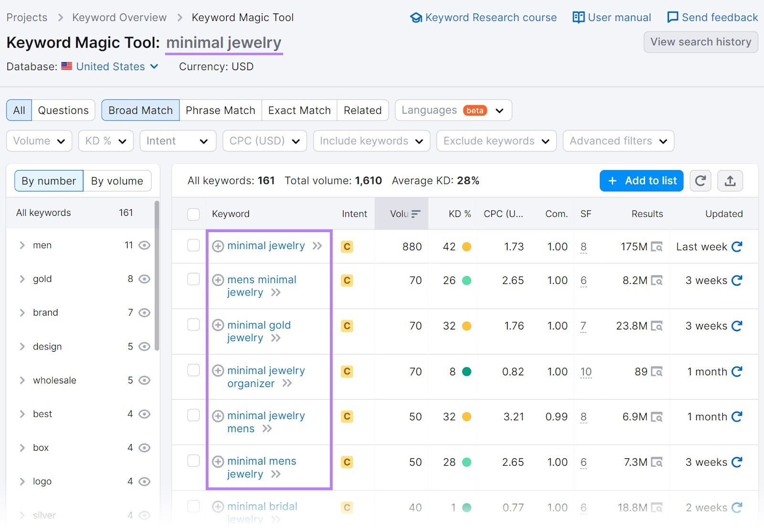Image resolution: width=764 pixels, height=532 pixels.
Task: Open the Questions tab
Action: pyautogui.click(x=63, y=110)
